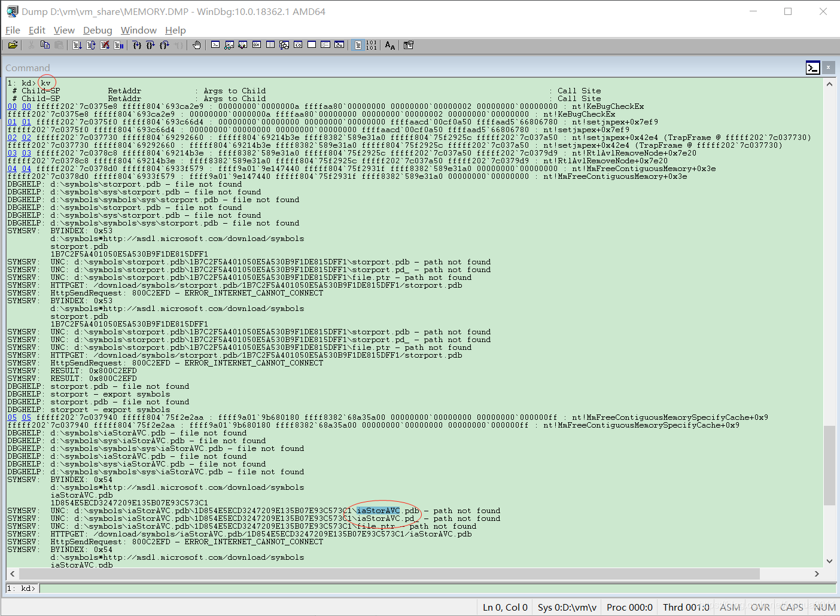
Task: Switch to Source Mode Off (101) toggle
Action: [372, 45]
